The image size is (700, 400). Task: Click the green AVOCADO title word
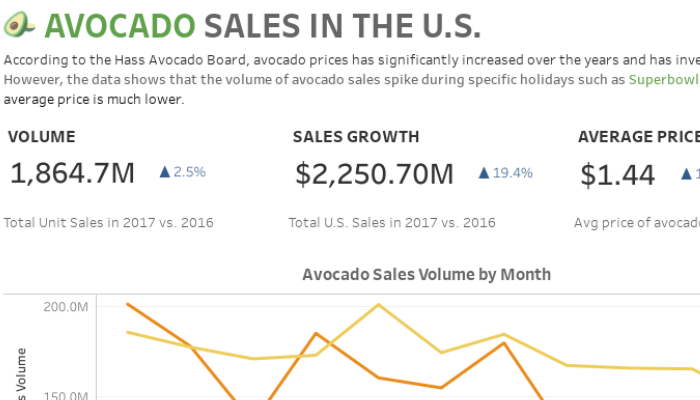pos(120,26)
